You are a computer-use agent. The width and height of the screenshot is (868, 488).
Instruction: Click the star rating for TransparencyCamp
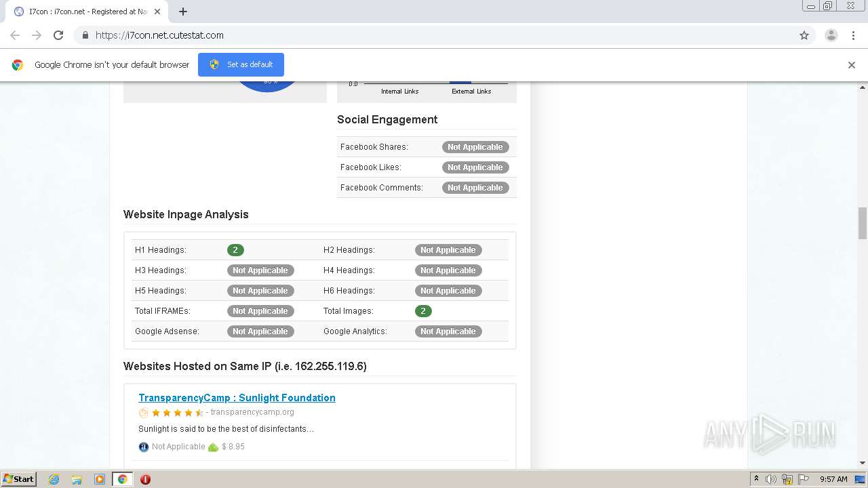click(177, 412)
